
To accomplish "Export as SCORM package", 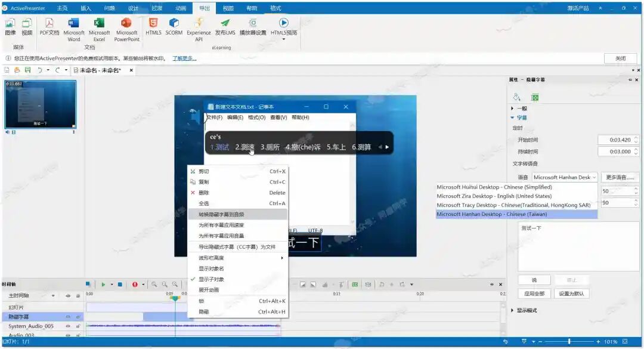I will pyautogui.click(x=174, y=27).
